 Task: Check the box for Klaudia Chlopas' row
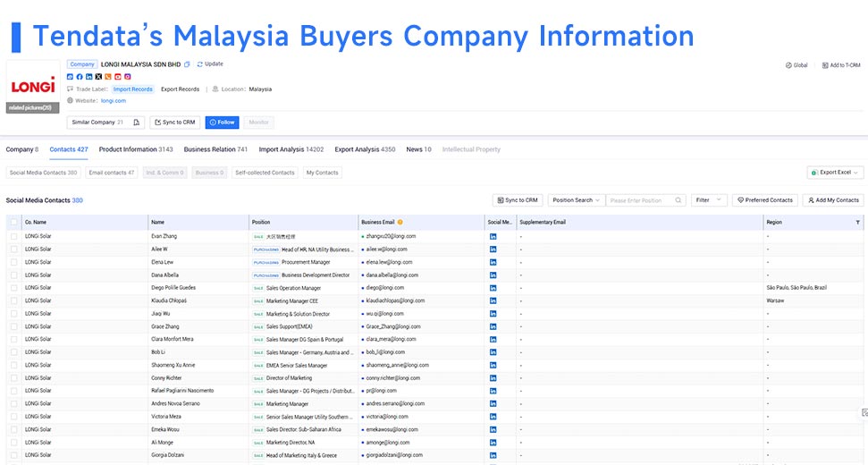(13, 301)
